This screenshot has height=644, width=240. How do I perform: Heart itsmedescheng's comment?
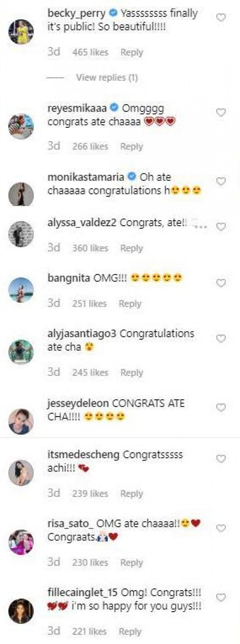[x=221, y=459]
